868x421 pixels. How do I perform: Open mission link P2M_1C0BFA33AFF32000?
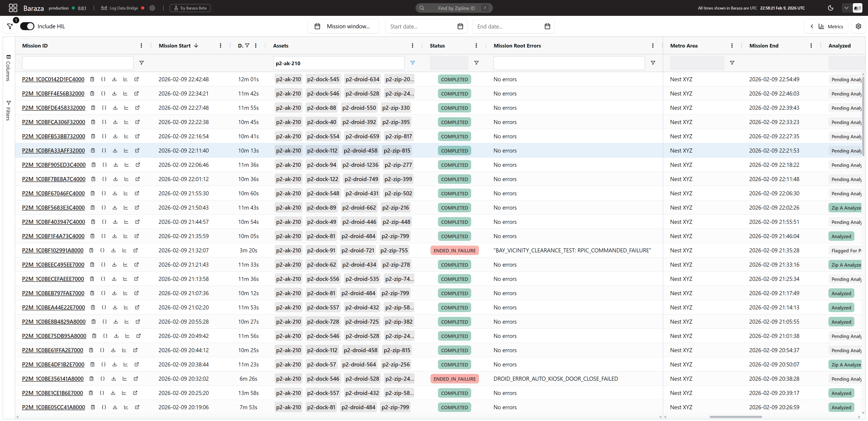pyautogui.click(x=53, y=150)
